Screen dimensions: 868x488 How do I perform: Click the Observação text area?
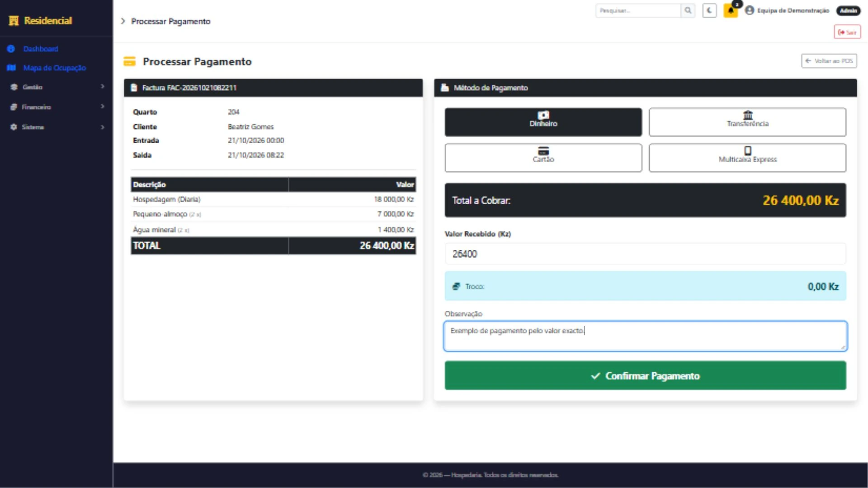coord(645,336)
